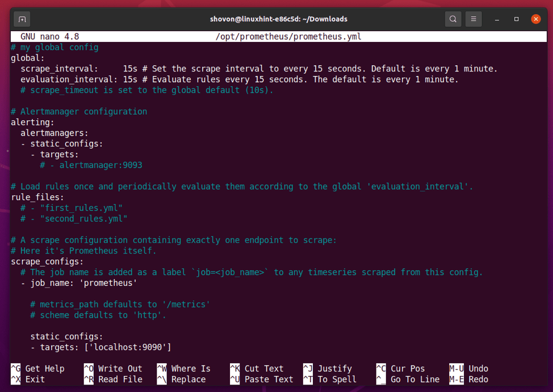The width and height of the screenshot is (553, 392).
Task: Click the '^U Paste Text' shortcut
Action: [262, 380]
